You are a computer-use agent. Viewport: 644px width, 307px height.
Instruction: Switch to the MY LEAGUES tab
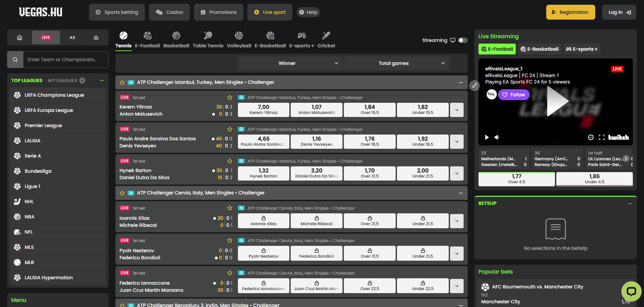click(x=66, y=80)
